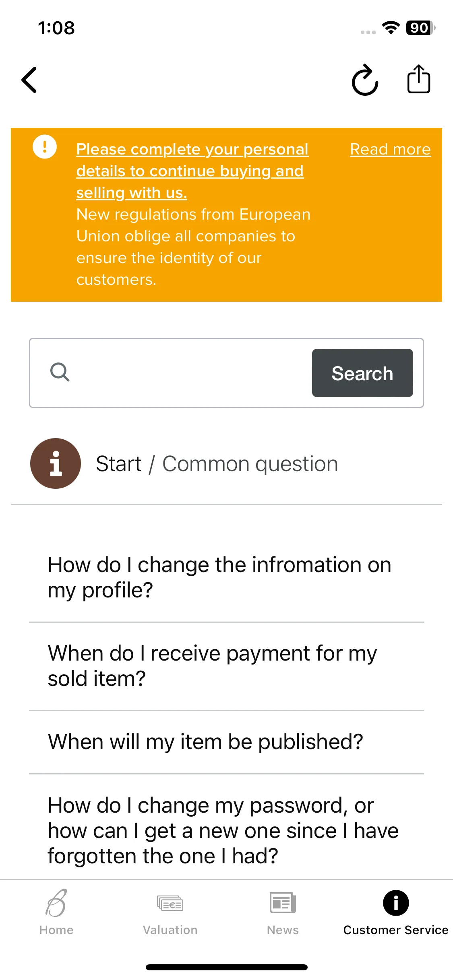Click the Search button
Viewport: 453px width, 980px height.
pyautogui.click(x=362, y=373)
